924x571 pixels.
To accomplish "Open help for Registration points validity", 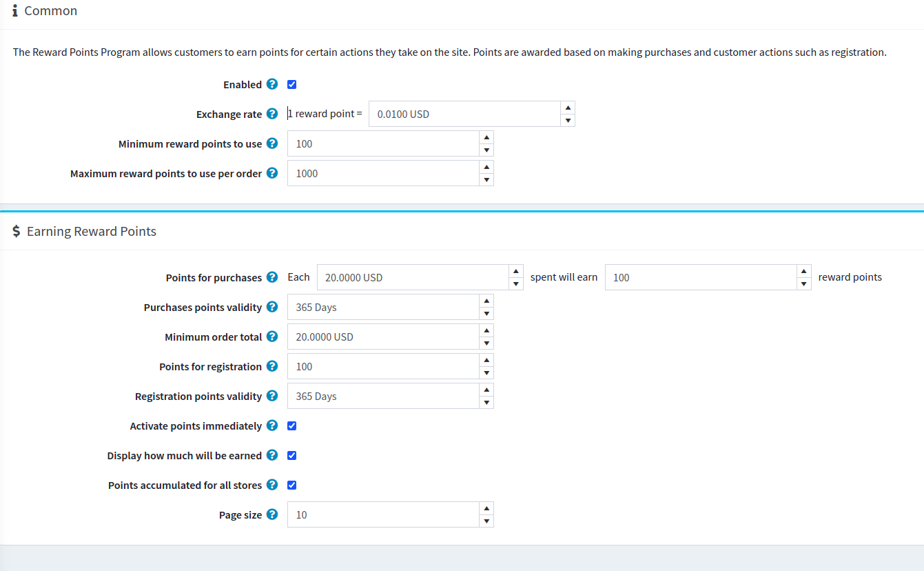I will coord(272,396).
